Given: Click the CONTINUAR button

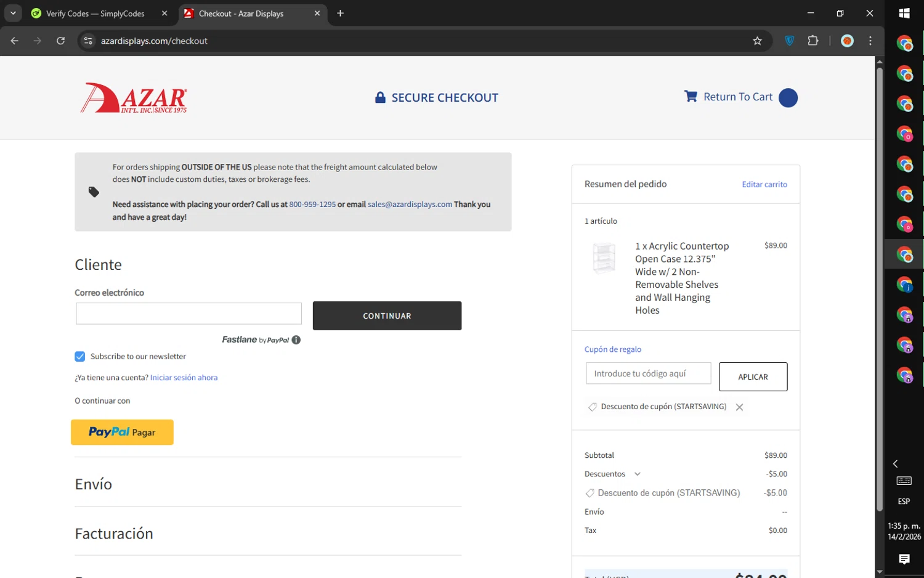Looking at the screenshot, I should pos(387,315).
